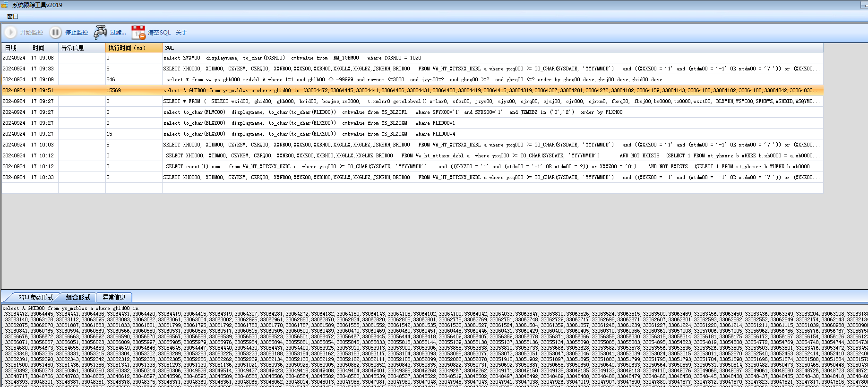868x387 pixels.
Task: Clear the SQL list with 清空SQL
Action: [151, 33]
